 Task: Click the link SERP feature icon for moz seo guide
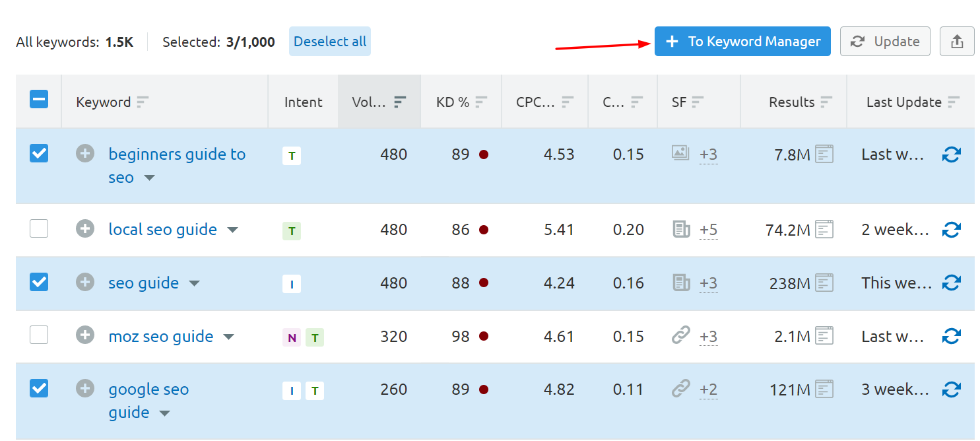tap(680, 336)
